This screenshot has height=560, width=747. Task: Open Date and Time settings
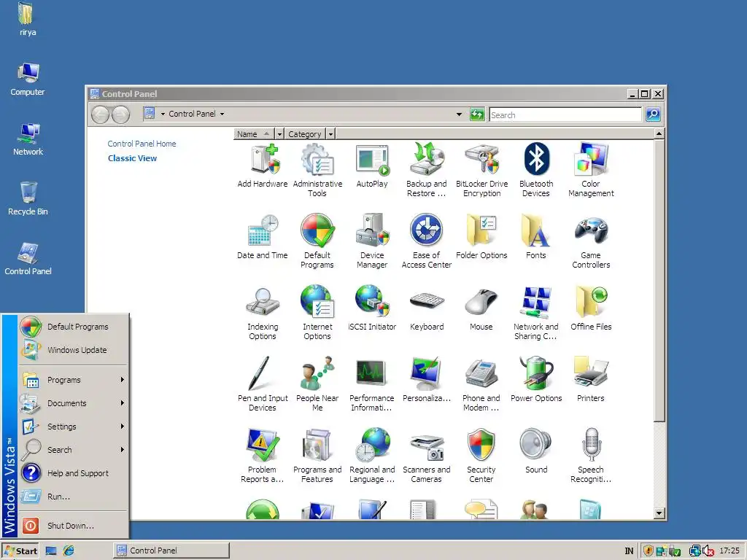263,237
